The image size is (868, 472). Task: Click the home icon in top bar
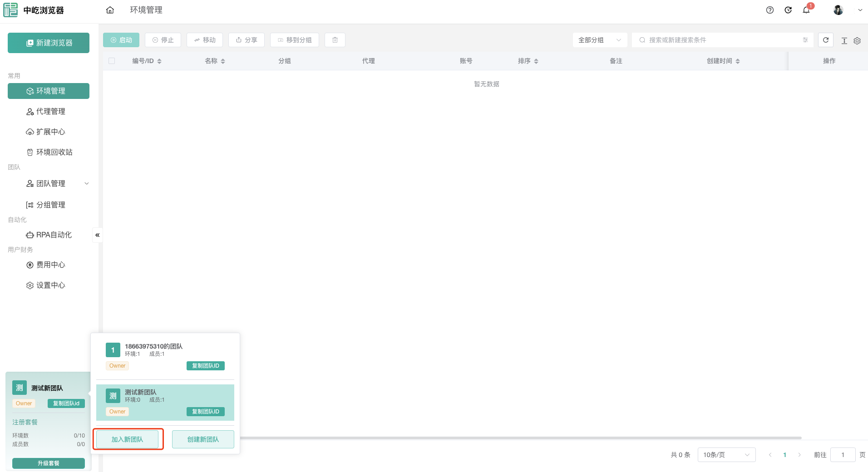click(x=110, y=10)
